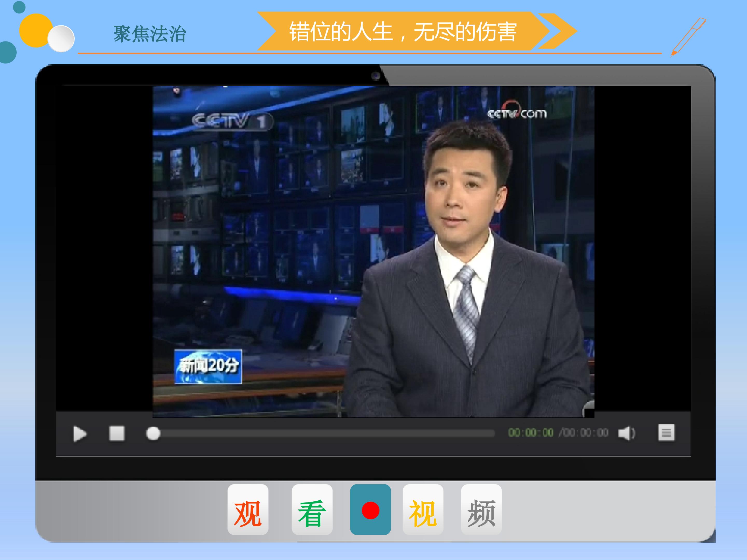Image resolution: width=747 pixels, height=560 pixels.
Task: Click the yellow 视 character tile
Action: [423, 510]
